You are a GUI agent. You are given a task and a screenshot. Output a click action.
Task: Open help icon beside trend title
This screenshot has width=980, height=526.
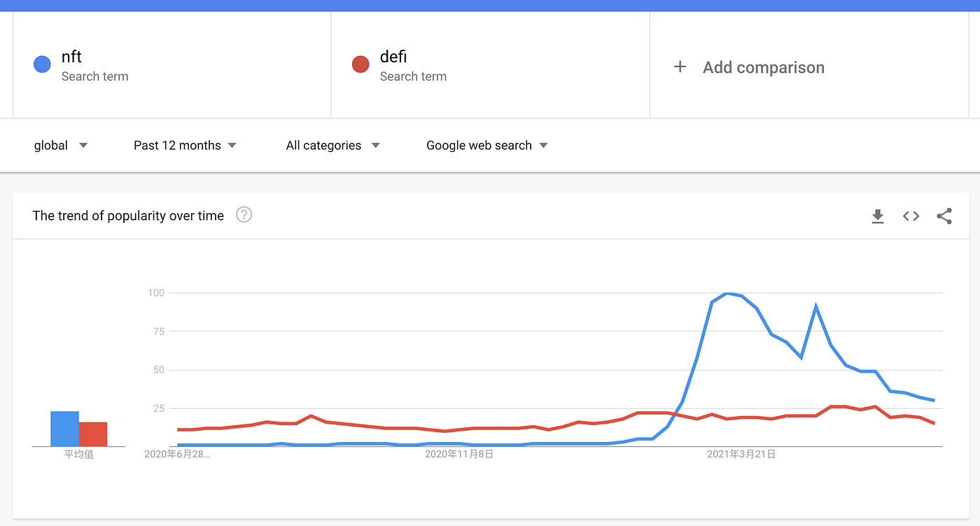(244, 215)
